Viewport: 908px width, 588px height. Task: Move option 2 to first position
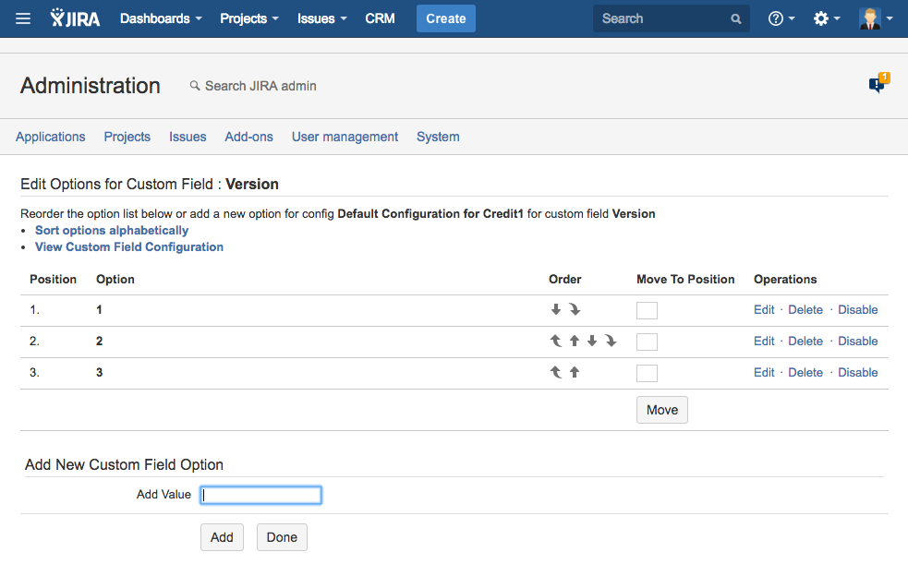tap(556, 342)
